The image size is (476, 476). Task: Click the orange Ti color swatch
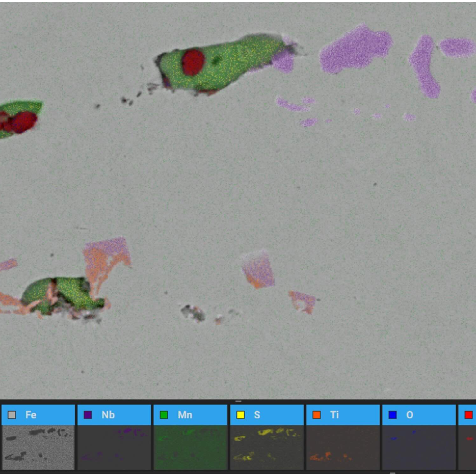pos(317,415)
